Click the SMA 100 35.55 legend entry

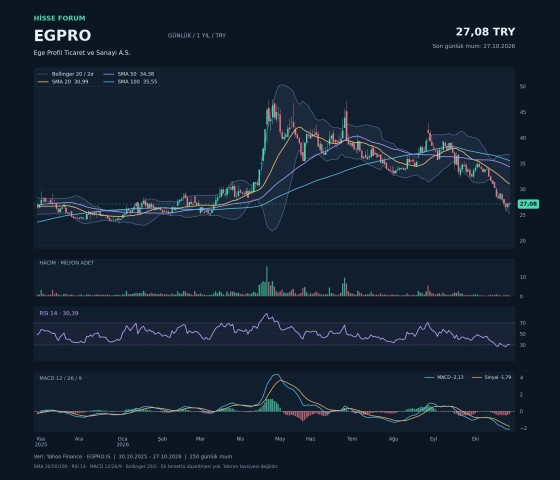(x=131, y=82)
